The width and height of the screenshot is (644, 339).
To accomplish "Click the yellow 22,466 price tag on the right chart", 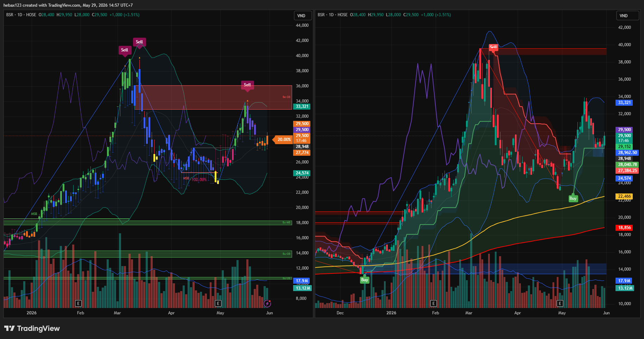I will pyautogui.click(x=624, y=196).
